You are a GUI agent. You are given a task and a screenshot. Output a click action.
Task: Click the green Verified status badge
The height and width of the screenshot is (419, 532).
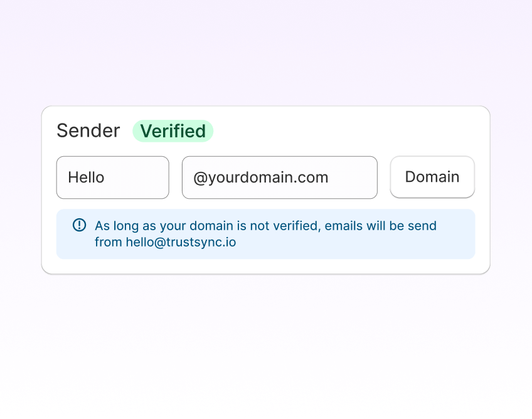tap(173, 131)
